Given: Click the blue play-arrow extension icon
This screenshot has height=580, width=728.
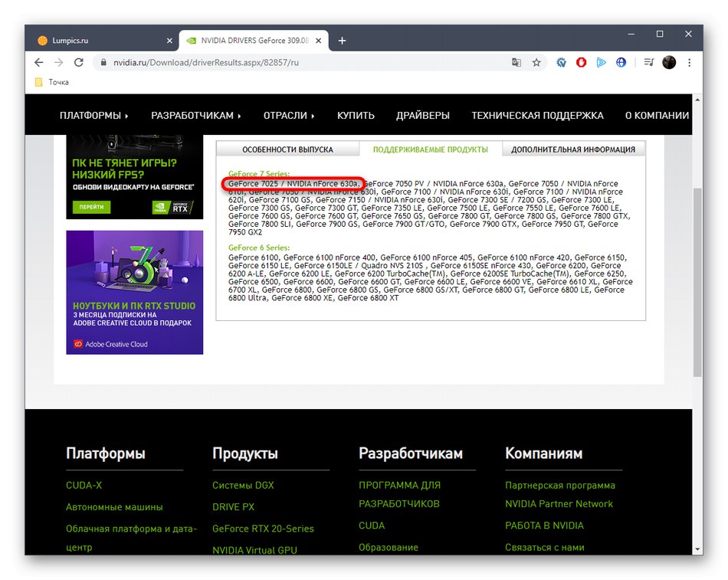Looking at the screenshot, I should [602, 62].
